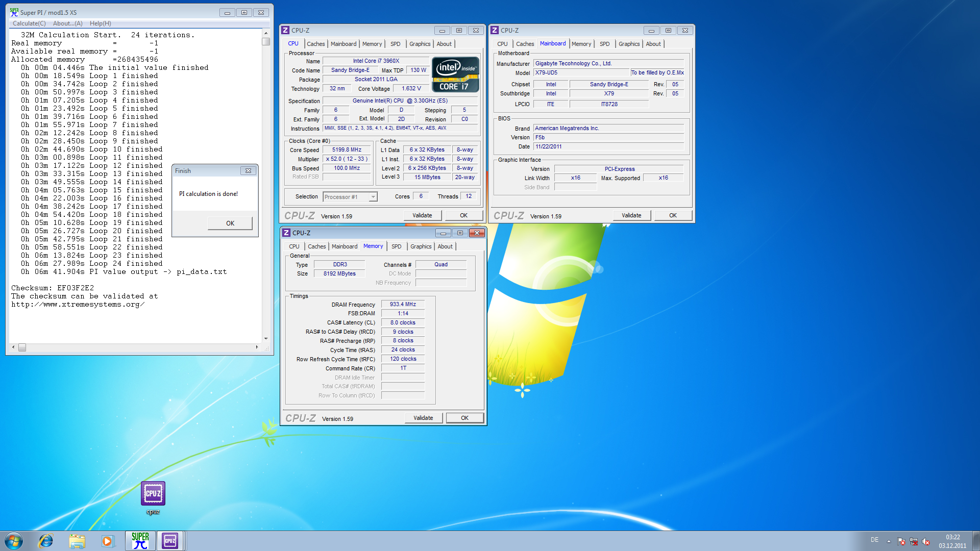Click the DRAM Frequency 933.4 MHz value

(x=403, y=305)
